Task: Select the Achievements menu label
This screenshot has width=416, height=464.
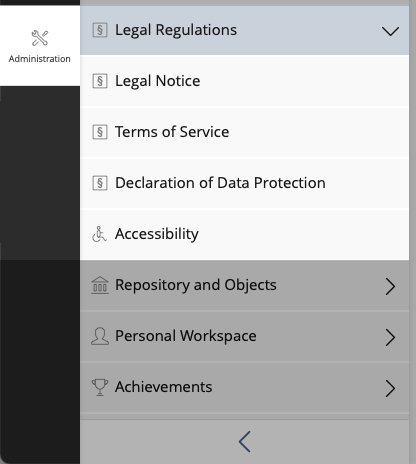Action: pos(163,387)
